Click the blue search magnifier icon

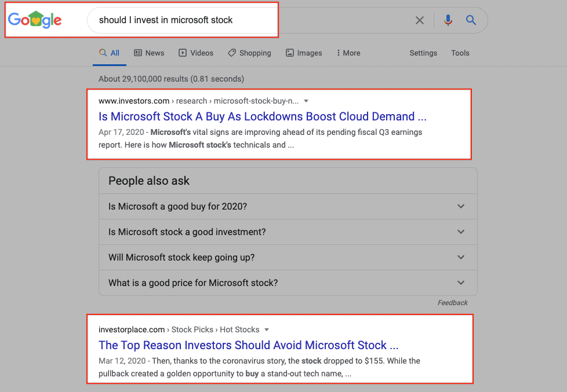(471, 20)
